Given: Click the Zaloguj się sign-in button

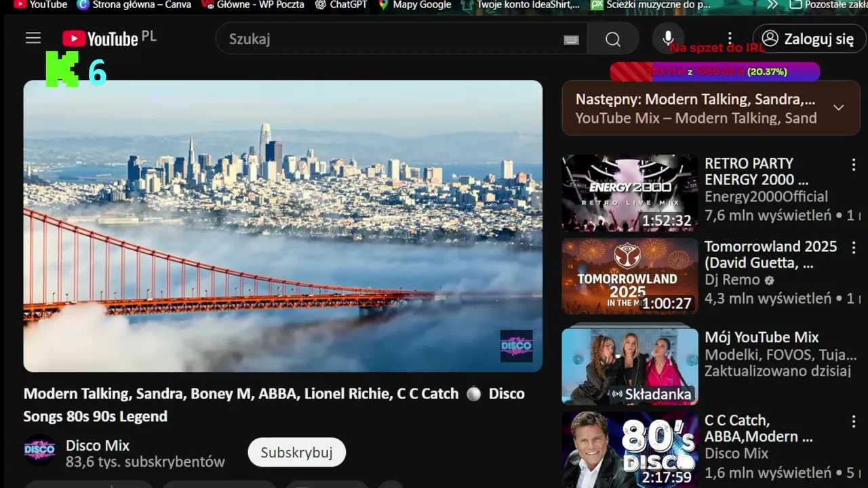Looking at the screenshot, I should point(808,39).
